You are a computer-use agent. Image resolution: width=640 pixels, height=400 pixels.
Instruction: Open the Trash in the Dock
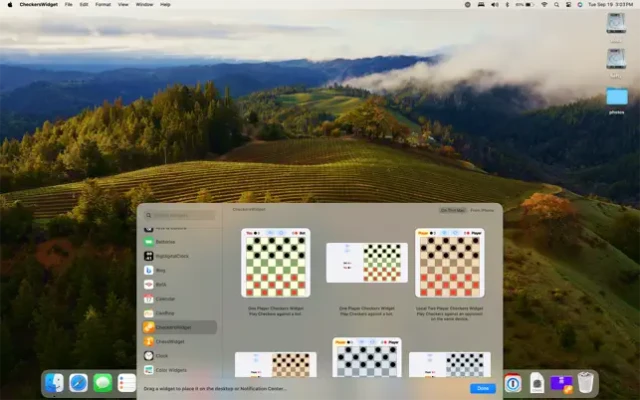coord(586,382)
